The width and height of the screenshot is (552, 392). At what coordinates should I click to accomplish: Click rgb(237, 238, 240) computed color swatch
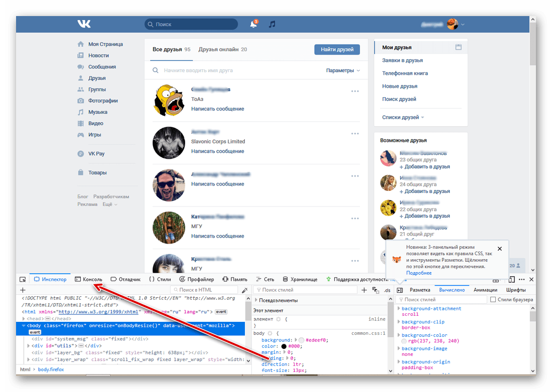(404, 341)
